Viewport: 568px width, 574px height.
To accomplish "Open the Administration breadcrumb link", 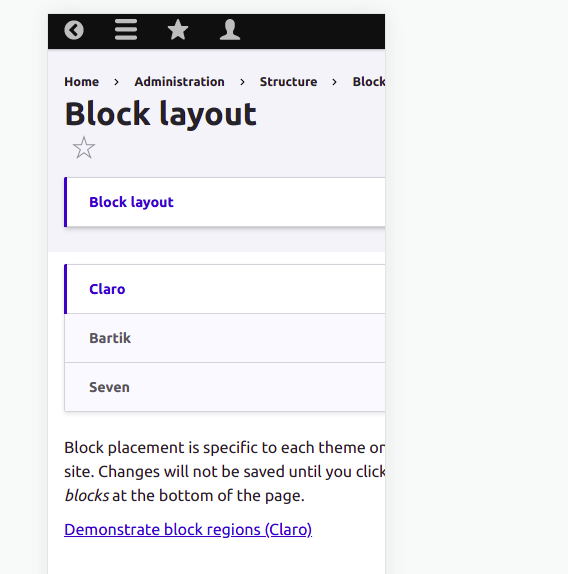I will click(x=179, y=82).
